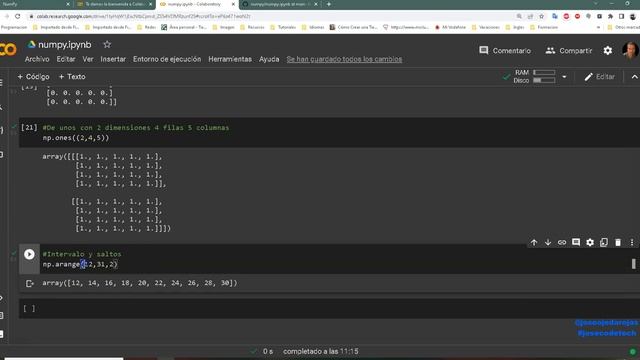The width and height of the screenshot is (640, 360).
Task: Mirror the cell in a tab
Action: (604, 242)
